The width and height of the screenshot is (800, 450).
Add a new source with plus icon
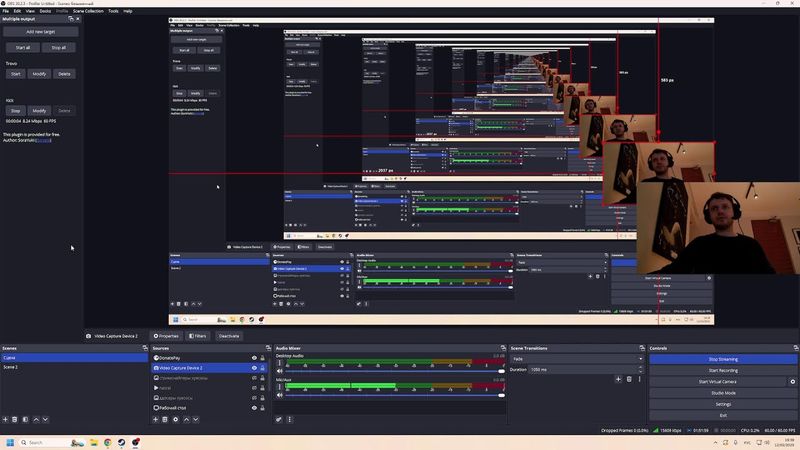[x=156, y=419]
